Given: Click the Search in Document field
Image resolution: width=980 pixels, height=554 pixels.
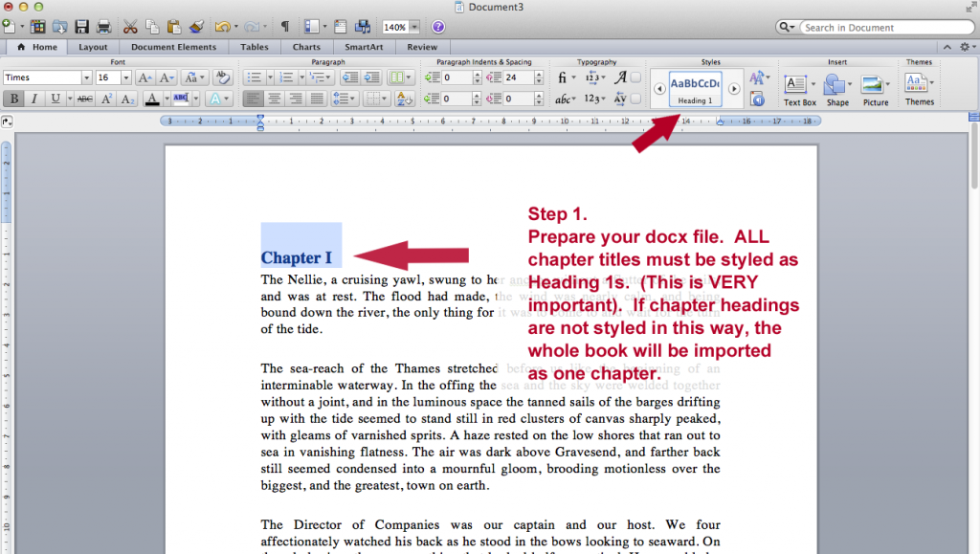Looking at the screenshot, I should pos(885,27).
